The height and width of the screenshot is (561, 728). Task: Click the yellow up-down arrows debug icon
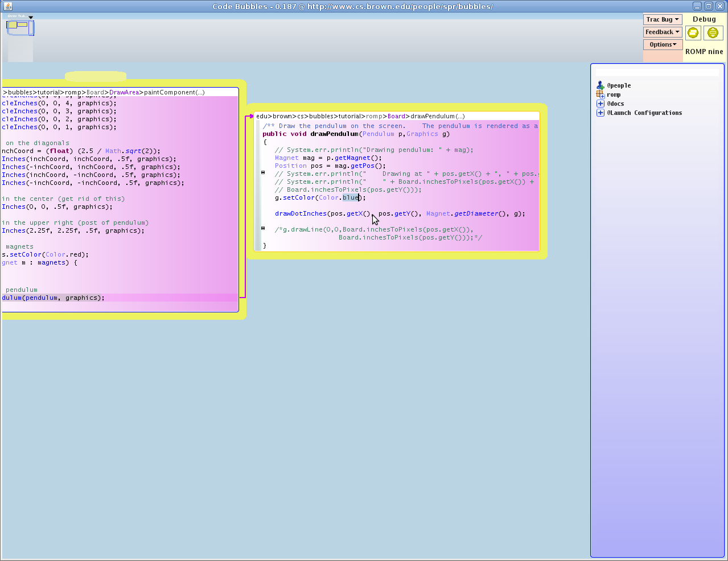(713, 33)
